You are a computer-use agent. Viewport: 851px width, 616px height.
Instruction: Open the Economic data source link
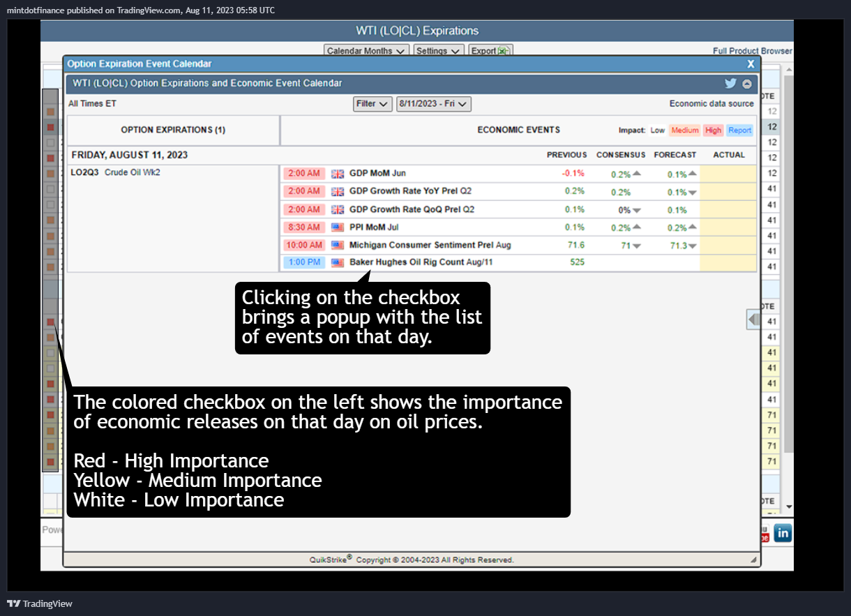click(711, 104)
